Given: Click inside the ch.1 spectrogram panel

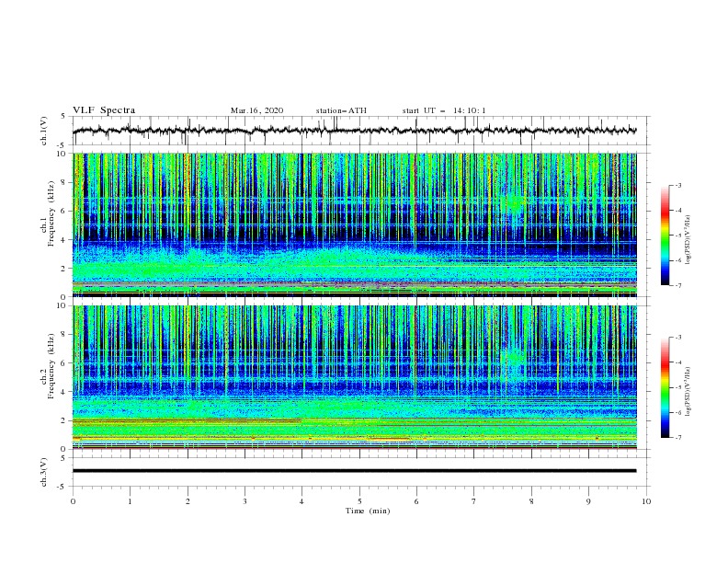Looking at the screenshot, I should [354, 224].
